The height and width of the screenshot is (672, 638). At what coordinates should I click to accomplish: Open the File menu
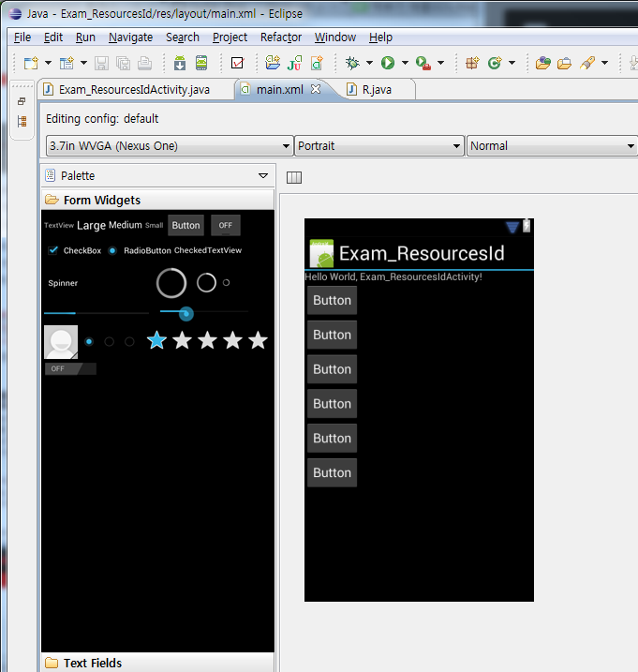click(22, 37)
